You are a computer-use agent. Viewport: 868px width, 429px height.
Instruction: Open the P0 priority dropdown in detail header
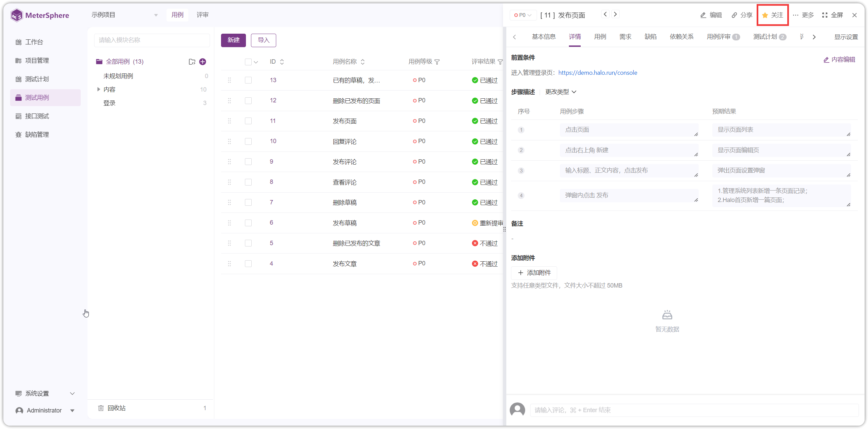coord(522,15)
